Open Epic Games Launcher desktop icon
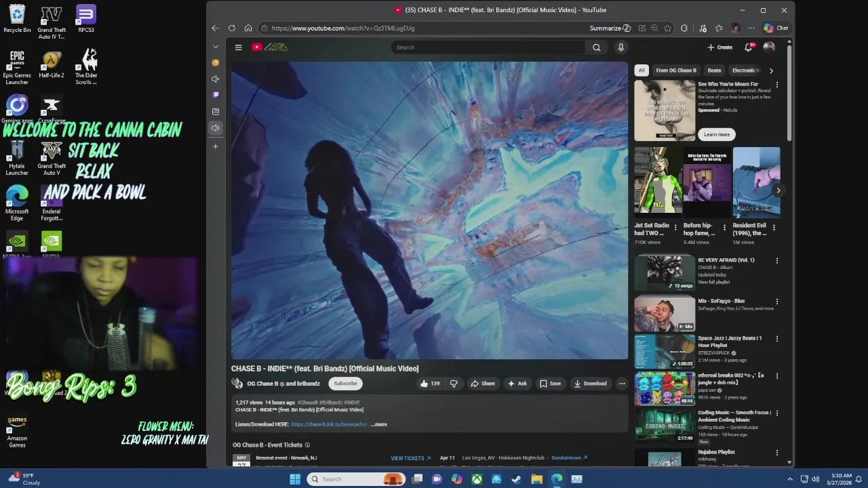Image resolution: width=868 pixels, height=488 pixels. point(17,66)
